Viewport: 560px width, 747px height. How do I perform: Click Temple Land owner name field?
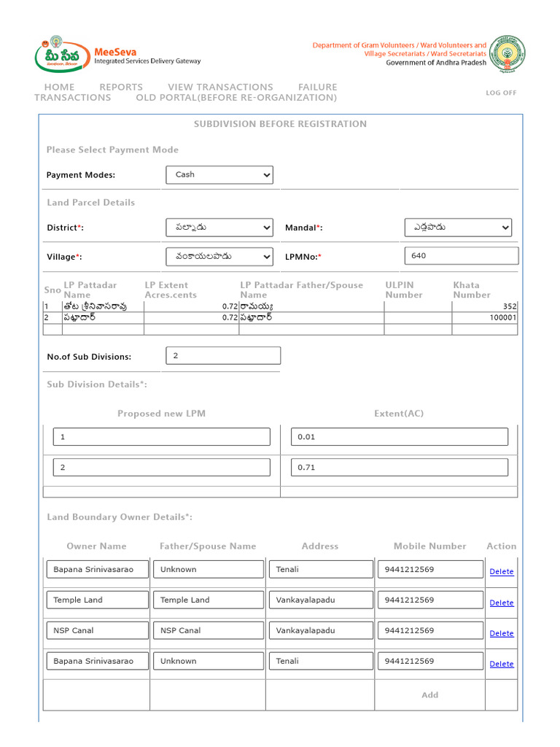click(x=98, y=600)
